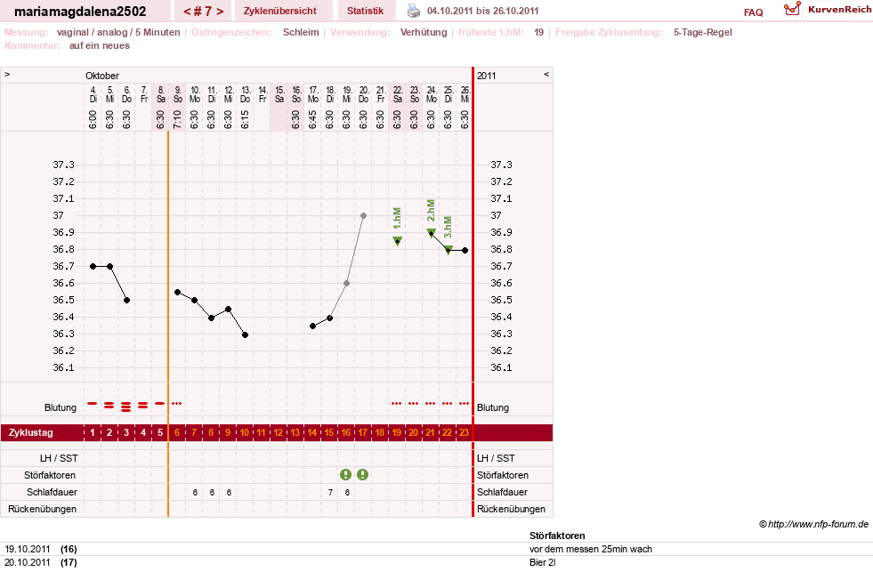
Task: Click the username mariamagdalena2502
Action: [x=80, y=12]
